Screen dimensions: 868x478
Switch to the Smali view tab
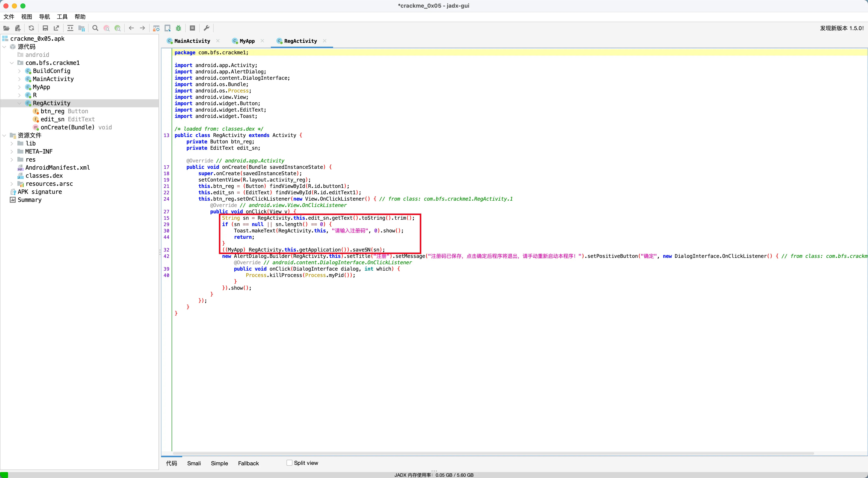click(x=194, y=464)
